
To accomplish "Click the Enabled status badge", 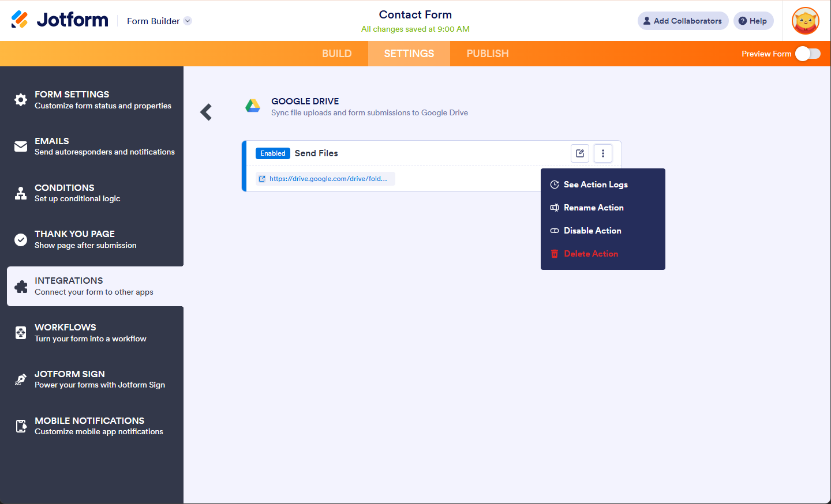I will pos(272,153).
